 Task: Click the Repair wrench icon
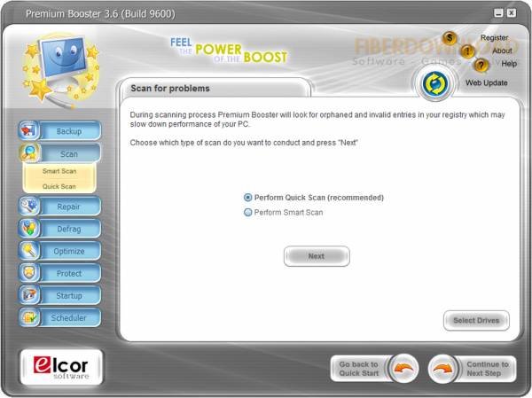(29, 206)
